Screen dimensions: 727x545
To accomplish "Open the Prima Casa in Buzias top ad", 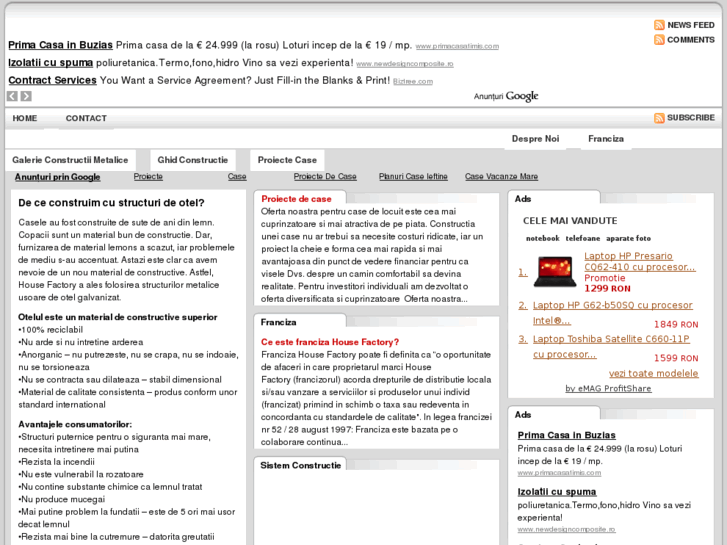I will tap(60, 45).
